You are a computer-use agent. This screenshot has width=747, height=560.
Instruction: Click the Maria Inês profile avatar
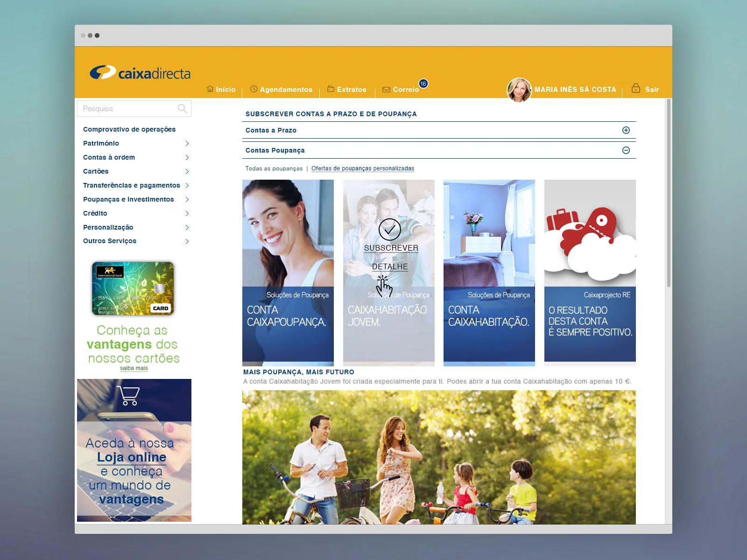pyautogui.click(x=519, y=90)
